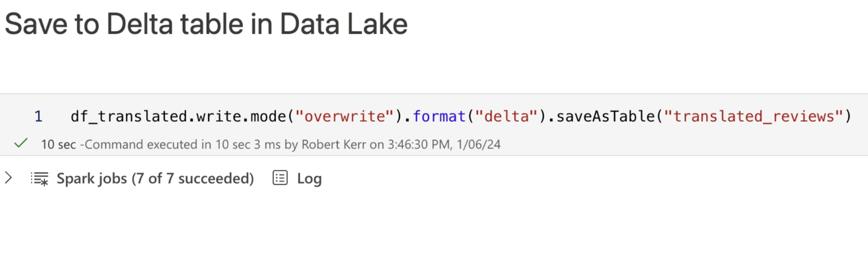This screenshot has height=256, width=868.
Task: Open the Spark jobs (7 of 7 succeeded) label
Action: point(155,178)
